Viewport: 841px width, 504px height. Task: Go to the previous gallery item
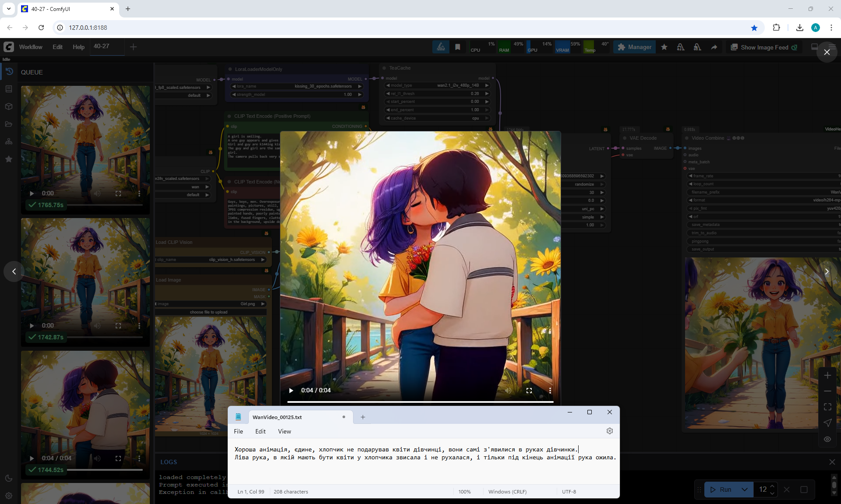pyautogui.click(x=14, y=271)
